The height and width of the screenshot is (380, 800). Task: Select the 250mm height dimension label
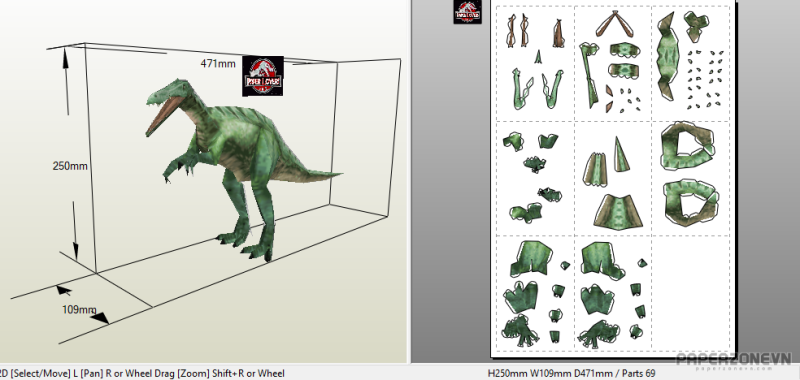pos(70,166)
